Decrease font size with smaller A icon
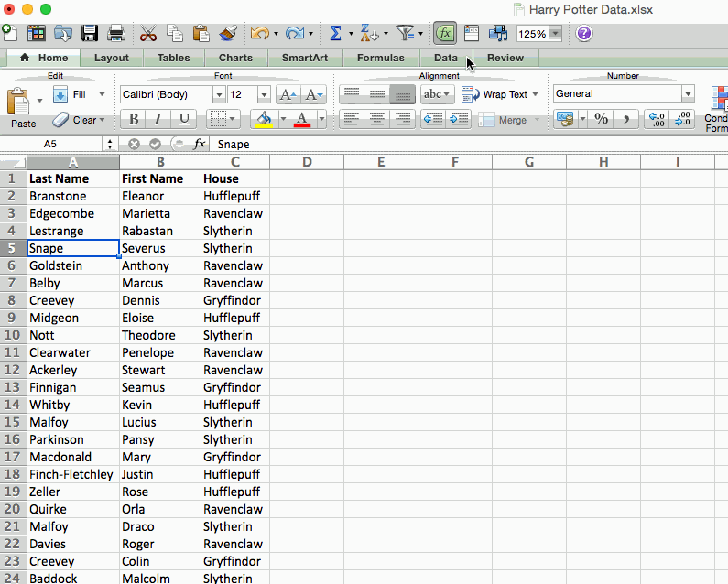Viewport: 728px width, 584px height. (313, 94)
